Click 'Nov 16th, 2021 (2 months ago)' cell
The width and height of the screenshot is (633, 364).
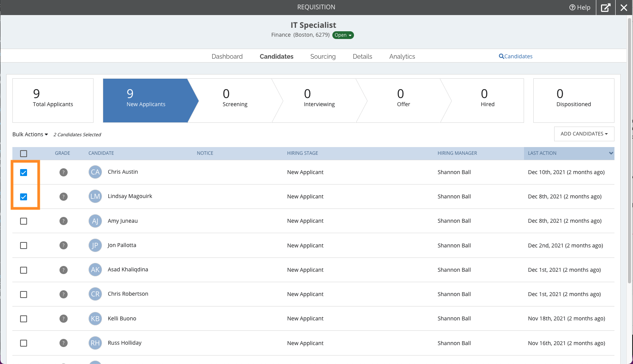click(567, 343)
